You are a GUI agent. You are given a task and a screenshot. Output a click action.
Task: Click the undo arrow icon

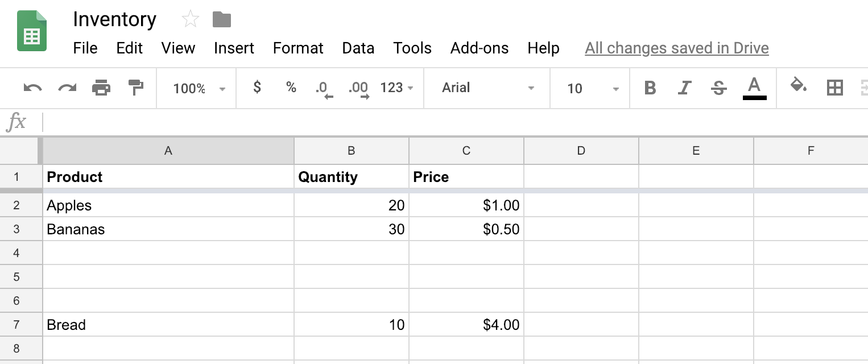coord(32,88)
